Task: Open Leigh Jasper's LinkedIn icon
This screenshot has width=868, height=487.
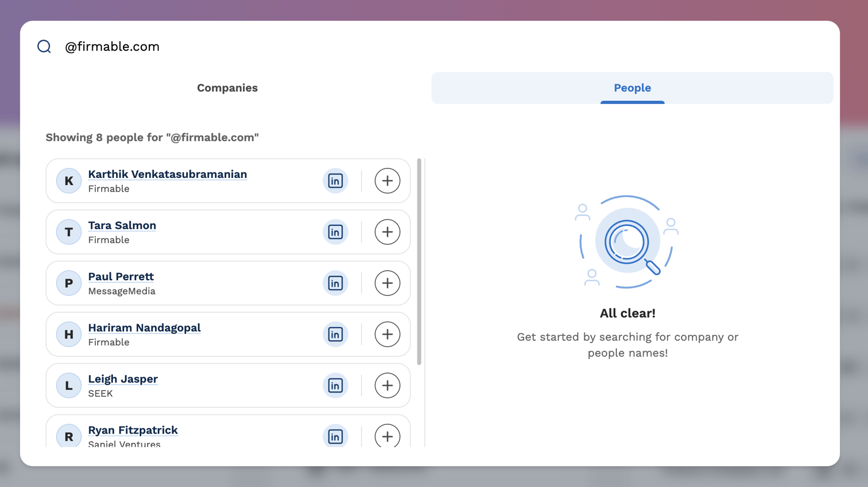Action: (x=335, y=386)
